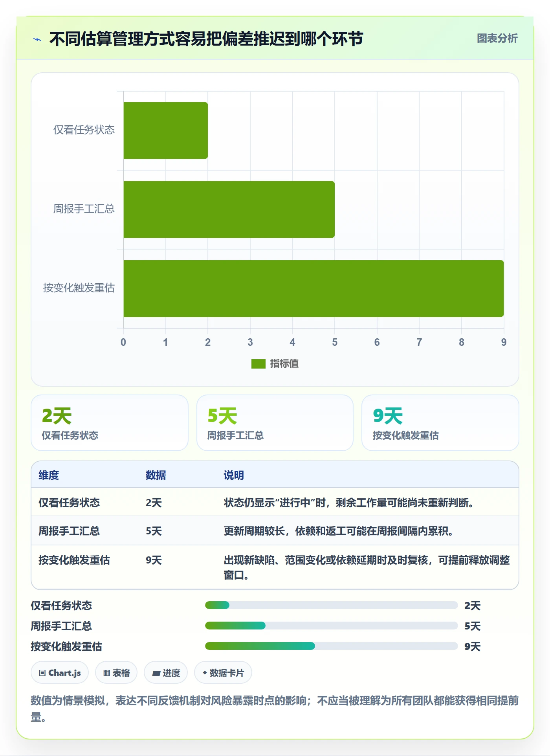This screenshot has height=756, width=550.
Task: Toggle the 指标值 legend label
Action: pyautogui.click(x=284, y=364)
